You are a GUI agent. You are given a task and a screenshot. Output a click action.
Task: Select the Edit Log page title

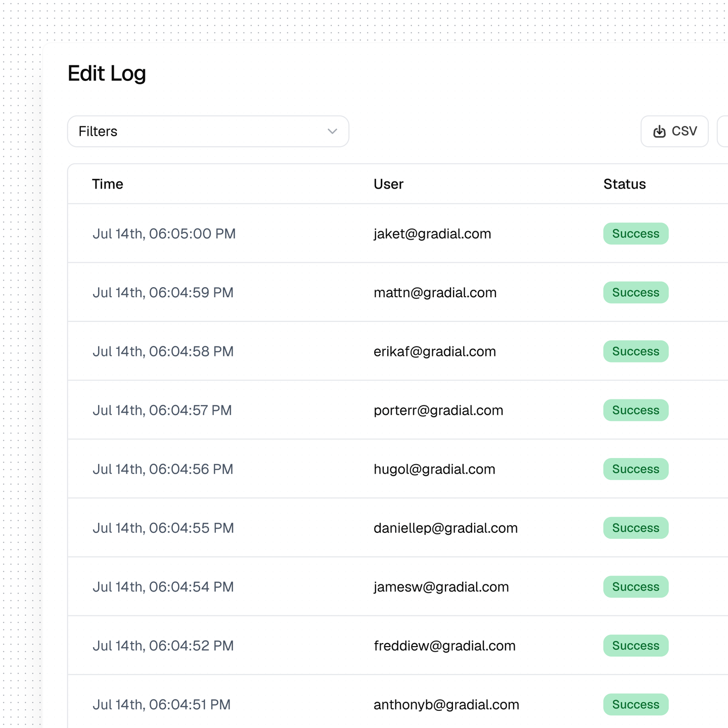coord(107,73)
